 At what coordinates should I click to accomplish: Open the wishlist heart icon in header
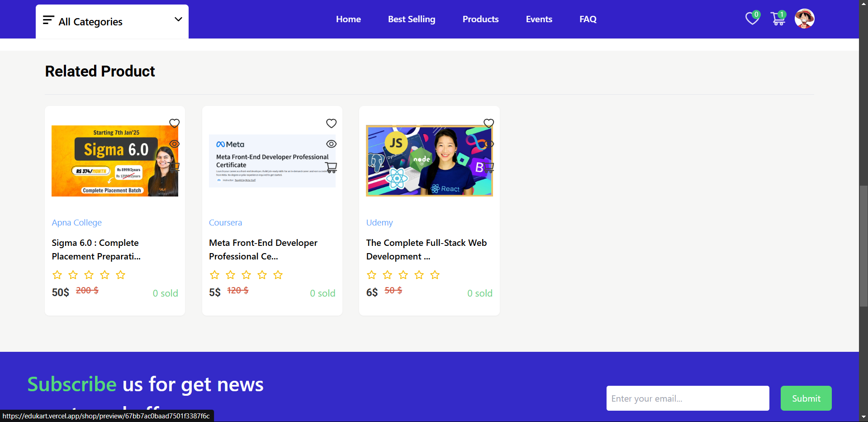point(752,19)
